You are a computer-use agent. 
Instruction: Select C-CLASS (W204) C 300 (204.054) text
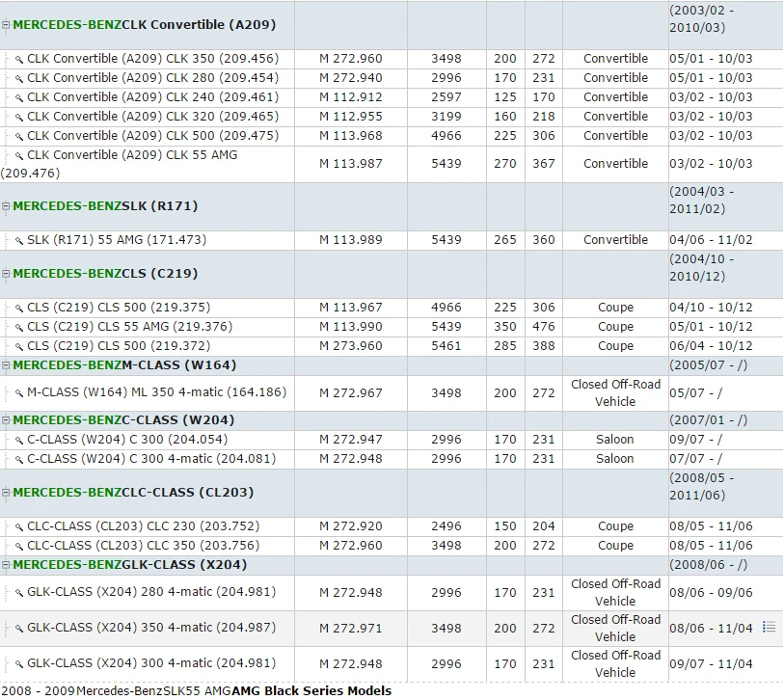tap(127, 440)
